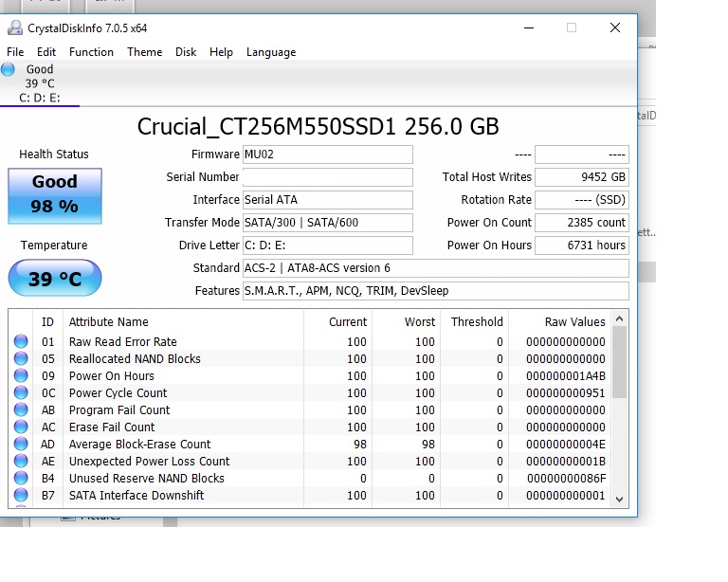
Task: Click the Current column header
Action: click(x=338, y=321)
